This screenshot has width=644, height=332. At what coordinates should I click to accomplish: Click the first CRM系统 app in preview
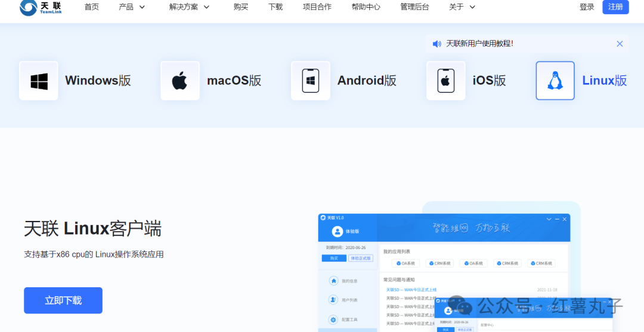coord(439,263)
